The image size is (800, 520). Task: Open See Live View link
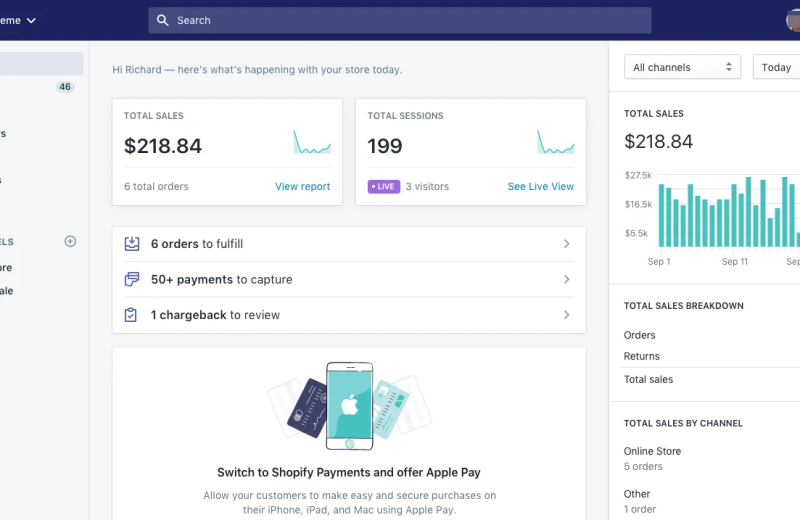[540, 186]
